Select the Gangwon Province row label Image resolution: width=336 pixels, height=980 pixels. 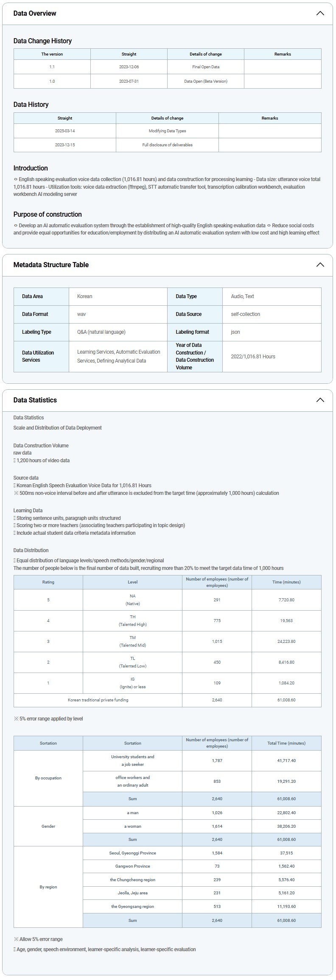(132, 866)
